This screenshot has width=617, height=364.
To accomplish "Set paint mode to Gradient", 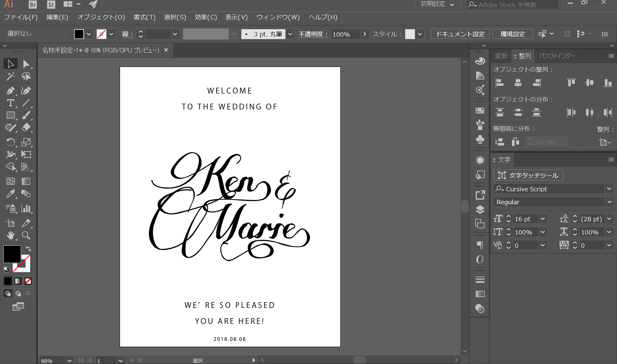I will click(x=18, y=281).
